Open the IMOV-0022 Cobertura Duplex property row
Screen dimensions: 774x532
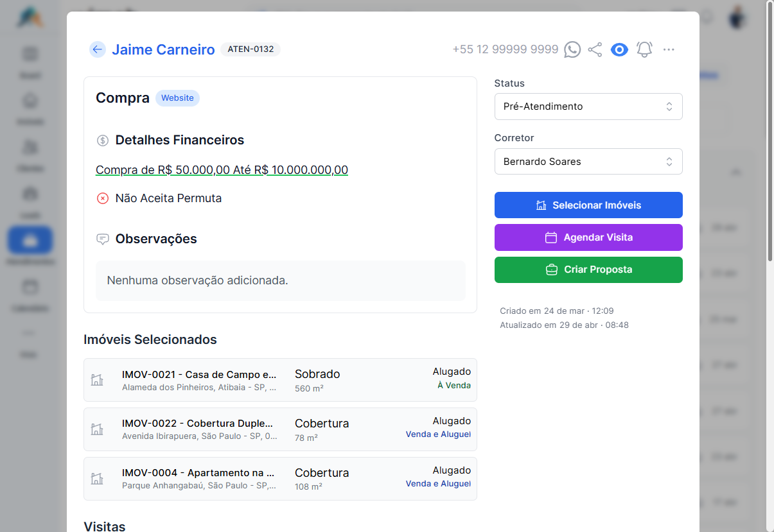(x=280, y=429)
